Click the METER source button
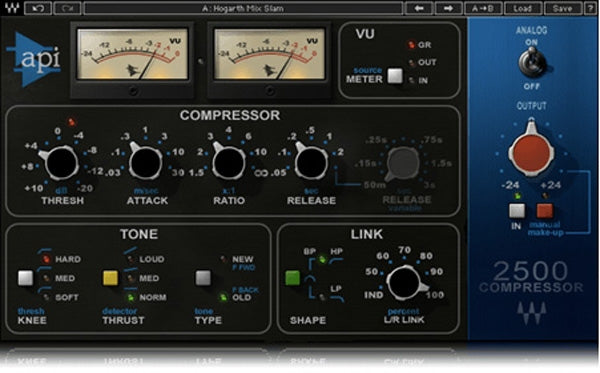600x373 pixels. [395, 76]
